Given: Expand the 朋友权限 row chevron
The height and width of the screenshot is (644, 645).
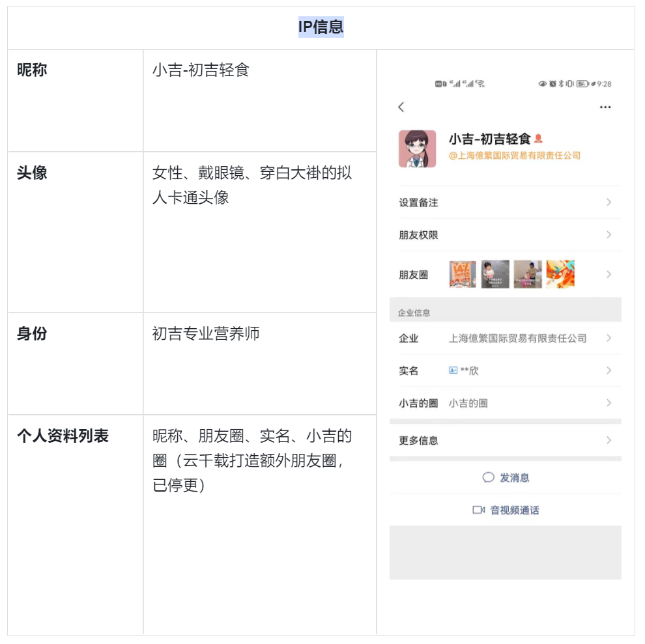Looking at the screenshot, I should coord(609,235).
